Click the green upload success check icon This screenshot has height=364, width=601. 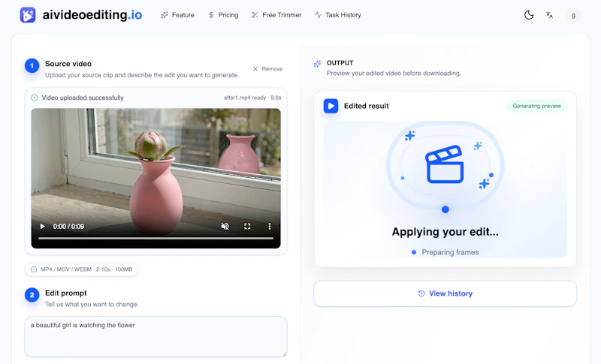[34, 98]
